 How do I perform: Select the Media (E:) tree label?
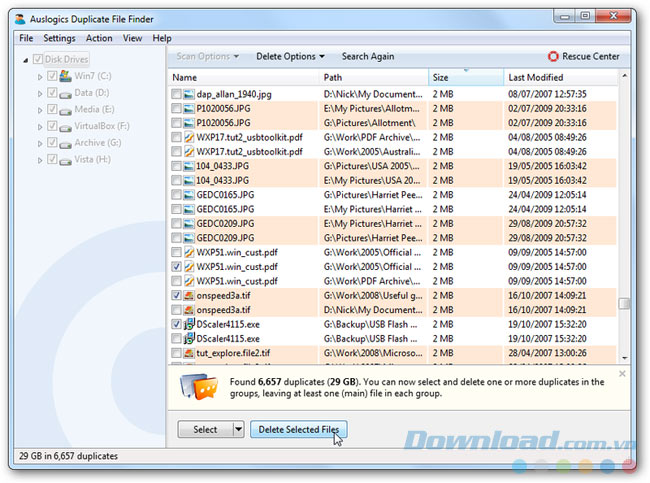[x=95, y=109]
